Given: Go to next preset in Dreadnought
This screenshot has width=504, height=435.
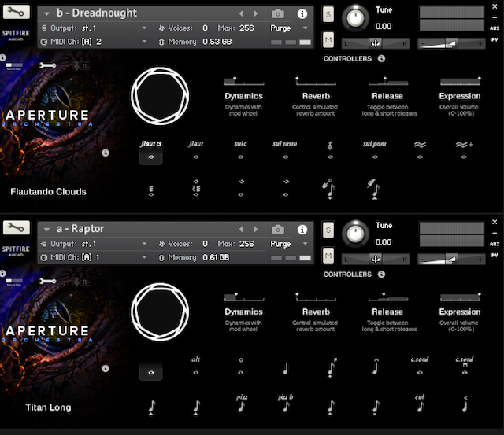Looking at the screenshot, I should click(x=256, y=13).
